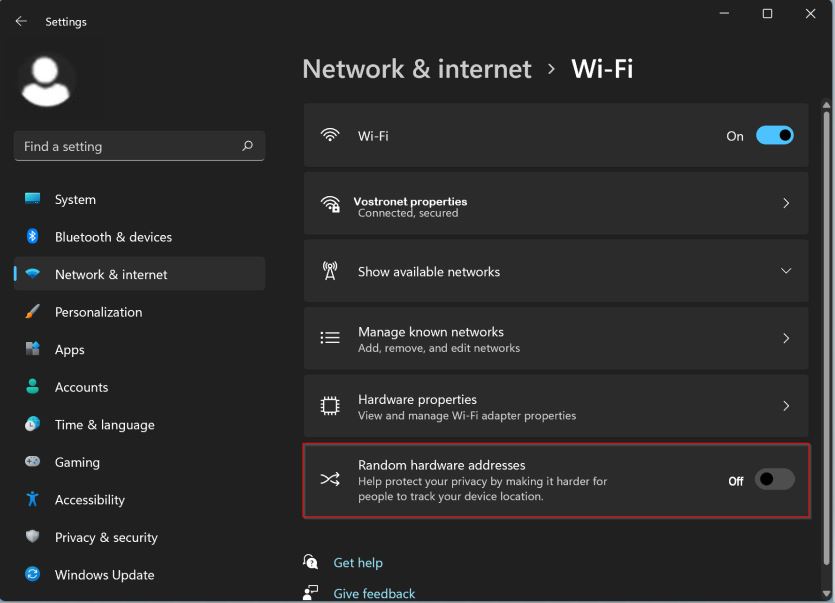Click the Give feedback person icon

(310, 592)
